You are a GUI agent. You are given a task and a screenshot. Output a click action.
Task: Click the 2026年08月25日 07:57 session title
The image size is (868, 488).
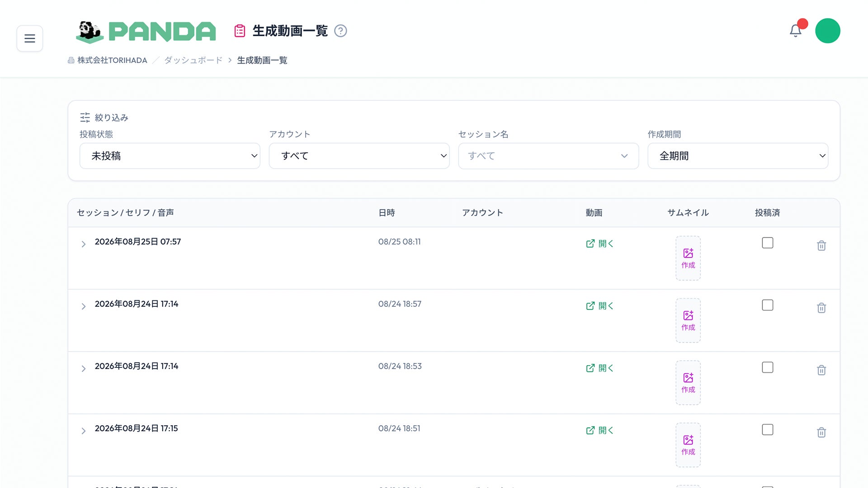[138, 242]
